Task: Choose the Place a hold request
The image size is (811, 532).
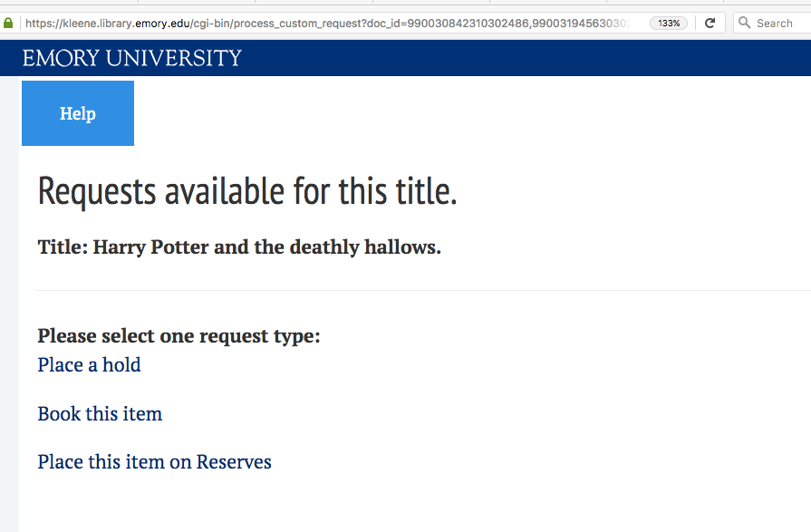Action: pos(89,365)
